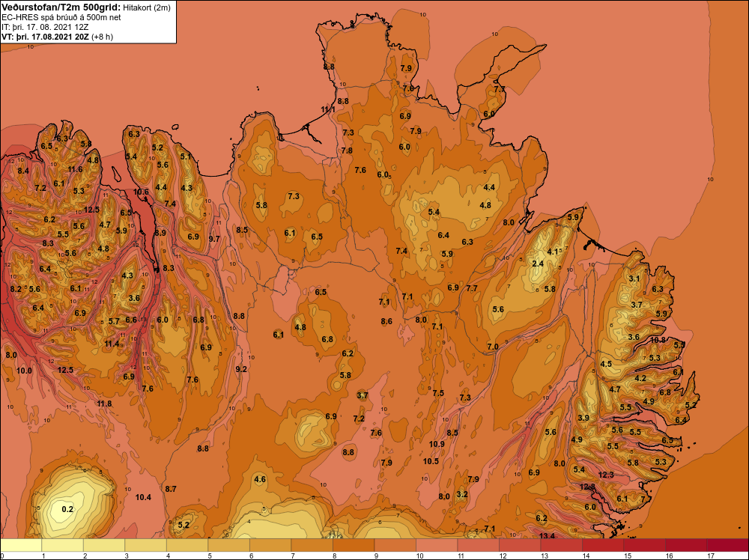Image resolution: width=749 pixels, height=560 pixels.
Task: Click the 7.0 temperature value
Action: pyautogui.click(x=493, y=347)
